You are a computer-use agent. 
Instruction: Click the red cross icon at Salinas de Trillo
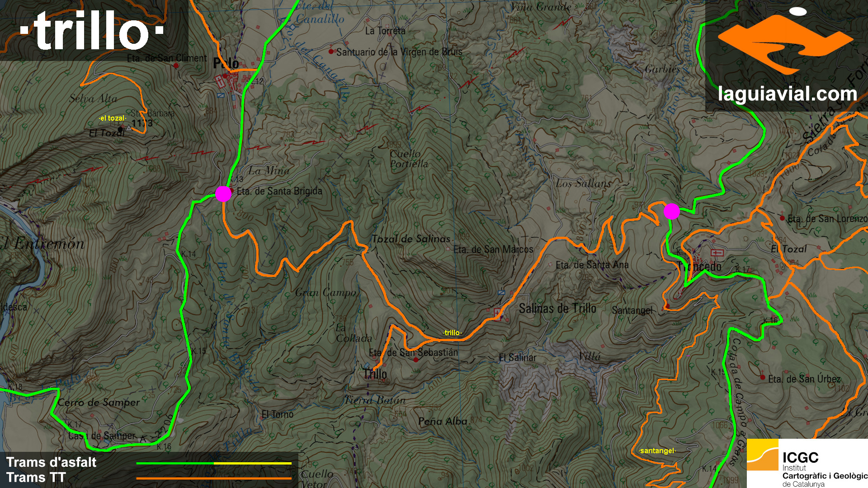(x=497, y=313)
